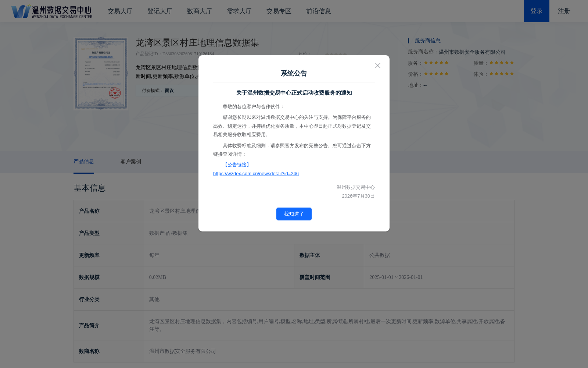Open 交易专区 navigation item
Image resolution: width=588 pixels, height=368 pixels.
coord(279,11)
